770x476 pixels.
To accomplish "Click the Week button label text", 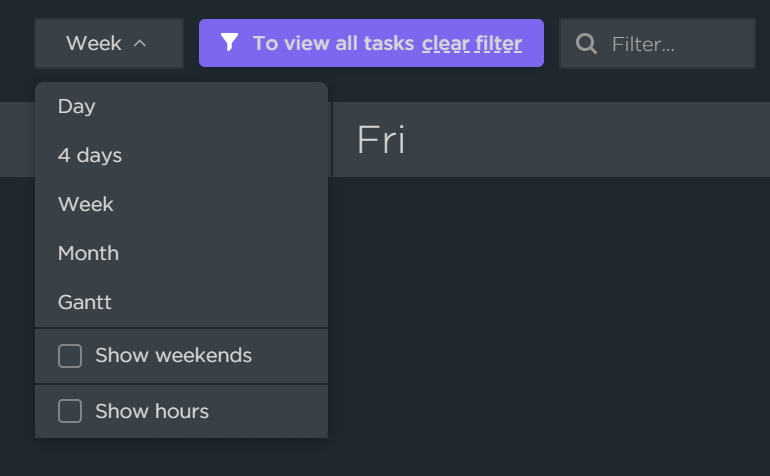I will 94,43.
